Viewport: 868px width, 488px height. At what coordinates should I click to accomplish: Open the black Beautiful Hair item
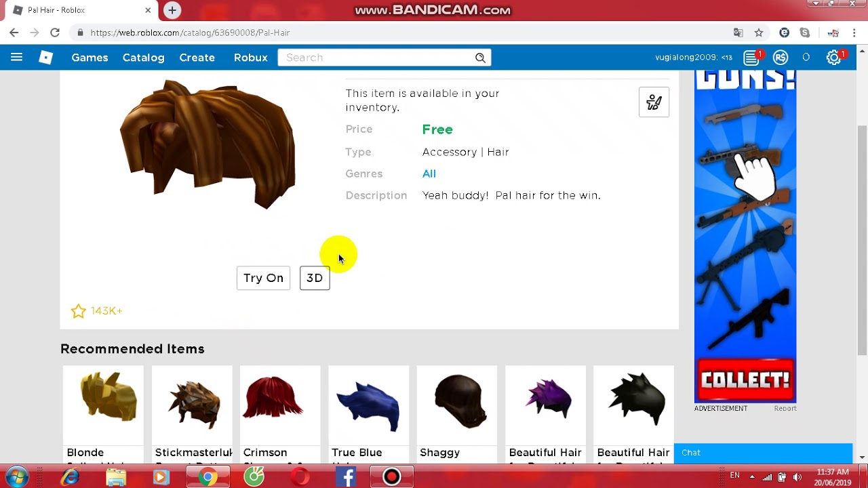click(x=633, y=413)
